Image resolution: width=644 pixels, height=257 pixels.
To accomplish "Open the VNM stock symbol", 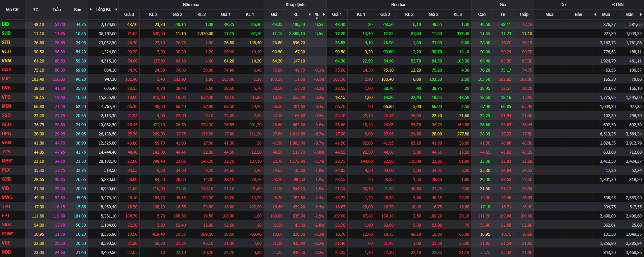I will tap(6, 61).
